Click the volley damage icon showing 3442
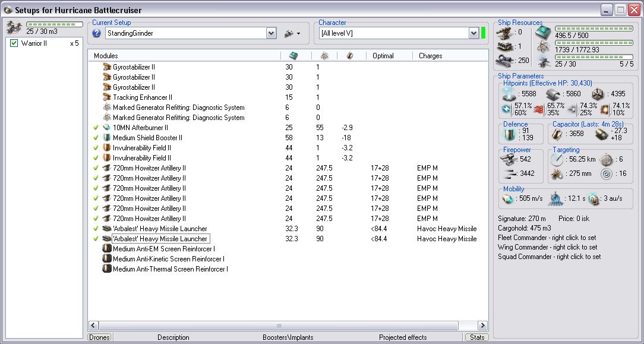644x344 pixels. point(509,174)
